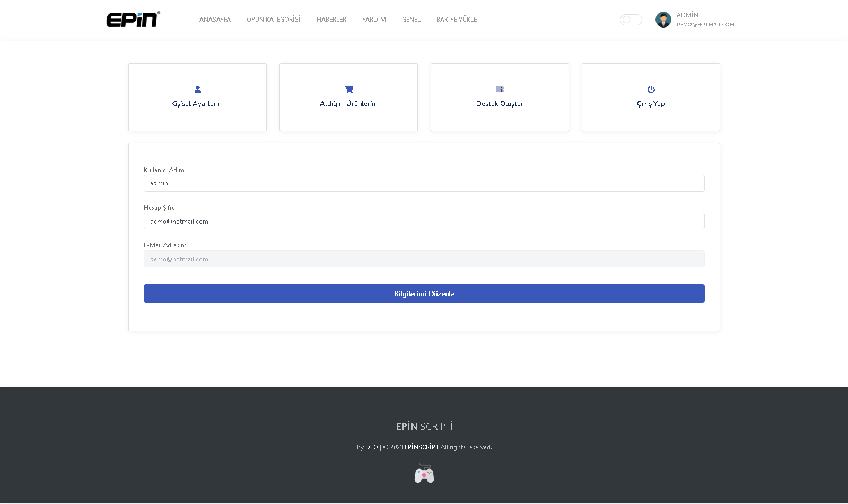Open the HABERLER menu item
The width and height of the screenshot is (848, 504).
point(331,20)
